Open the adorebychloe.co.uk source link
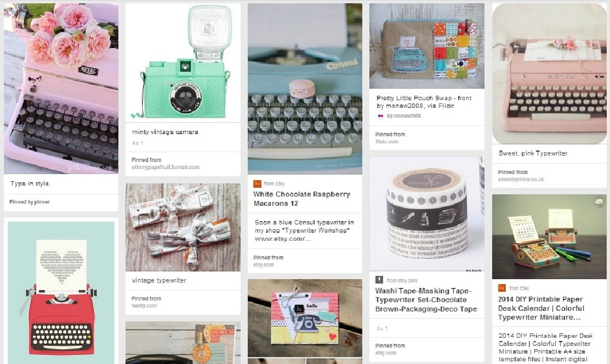The width and height of the screenshot is (610, 364). (521, 180)
